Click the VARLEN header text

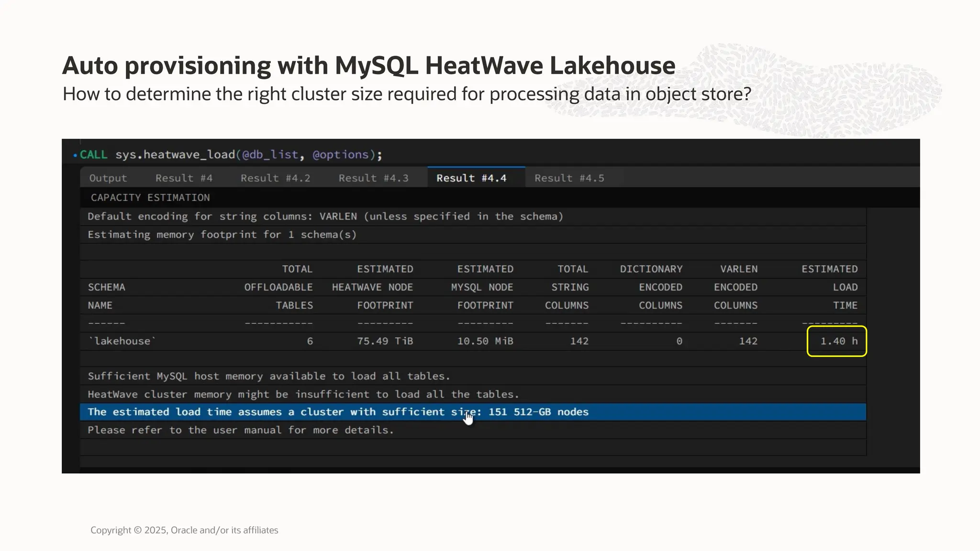(x=739, y=269)
